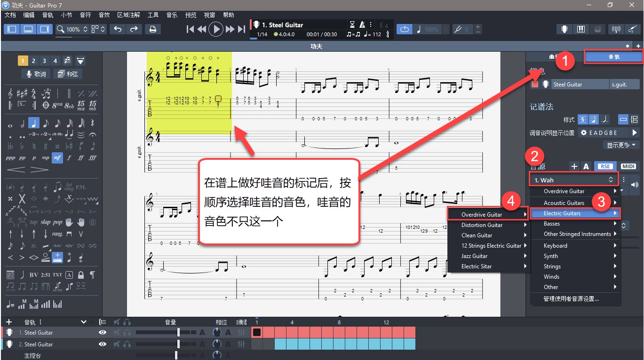Open the 编辑 menu
This screenshot has width=644, height=360.
click(29, 15)
